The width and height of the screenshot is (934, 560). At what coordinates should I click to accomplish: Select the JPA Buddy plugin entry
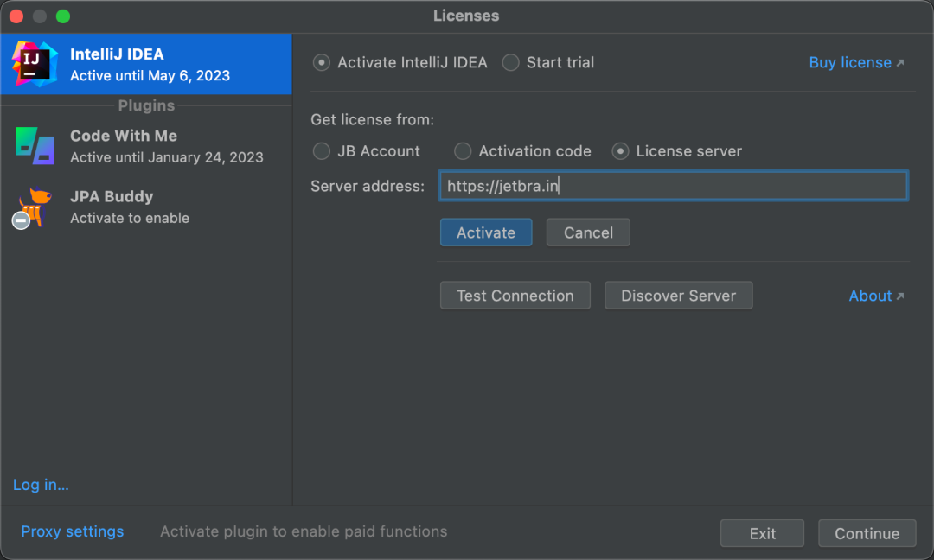pos(146,207)
